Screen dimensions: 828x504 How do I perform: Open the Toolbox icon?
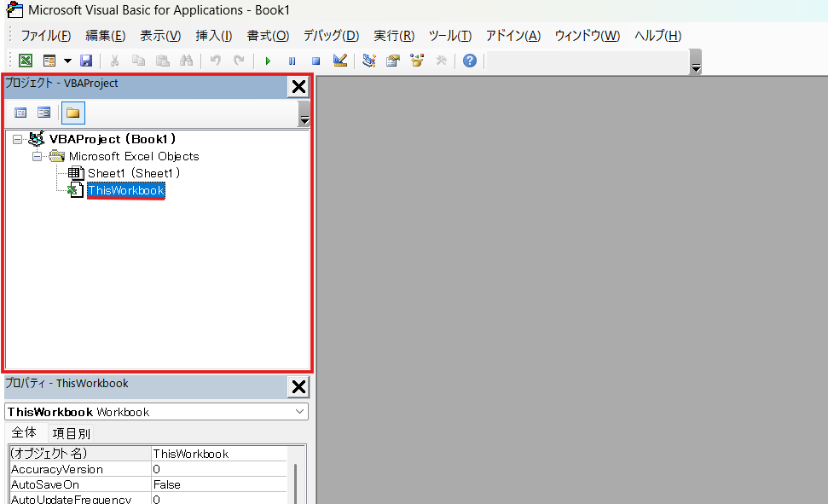tap(442, 61)
